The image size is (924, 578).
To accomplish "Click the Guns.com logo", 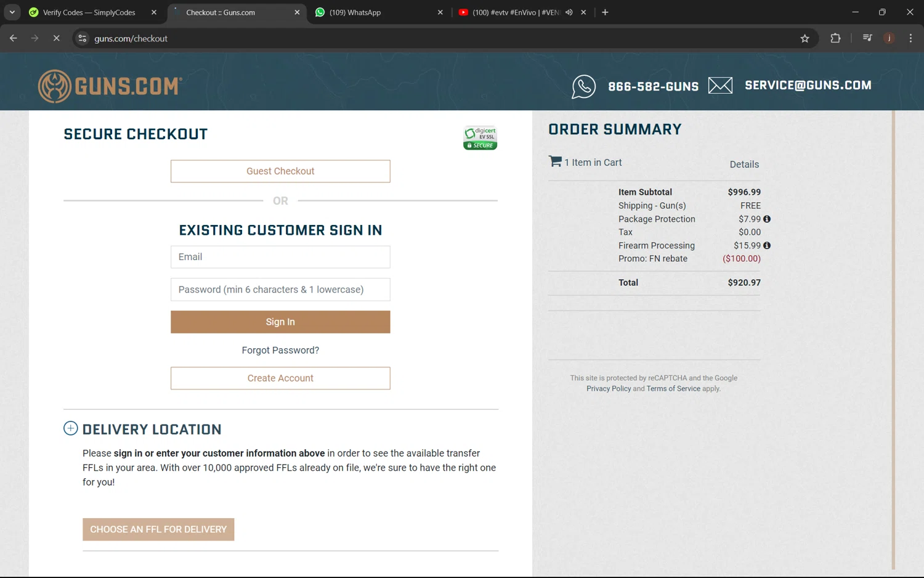I will tap(110, 86).
